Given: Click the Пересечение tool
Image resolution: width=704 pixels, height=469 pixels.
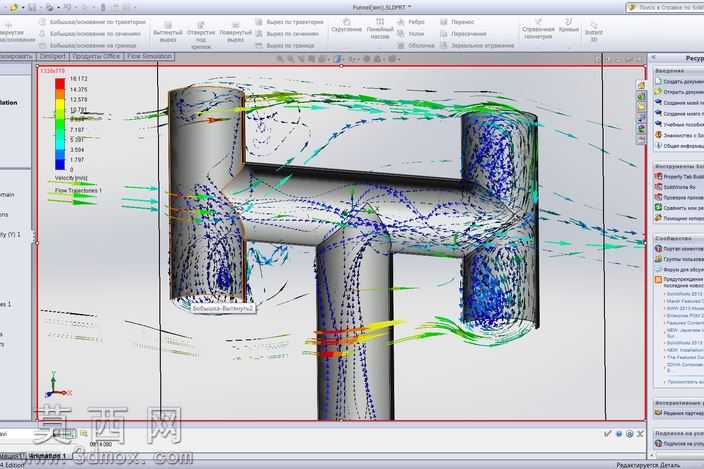Looking at the screenshot, I should coord(463,34).
